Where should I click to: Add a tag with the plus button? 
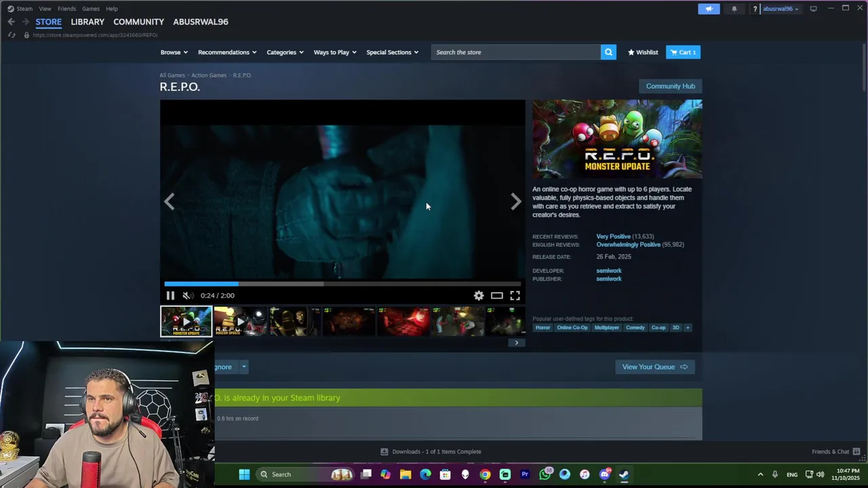tap(688, 327)
